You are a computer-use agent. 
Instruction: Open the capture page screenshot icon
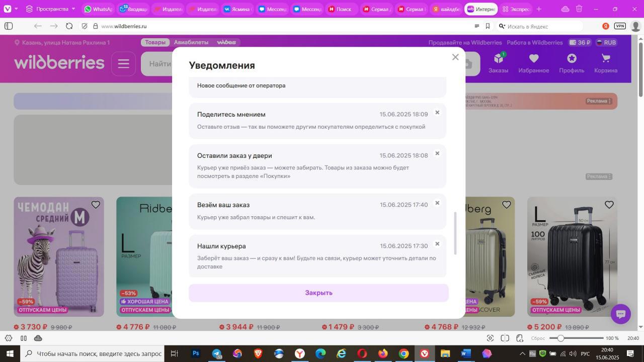coord(490,338)
